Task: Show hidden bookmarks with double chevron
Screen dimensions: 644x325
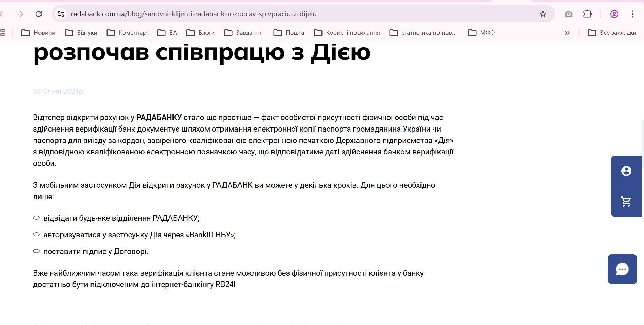Action: click(x=567, y=33)
